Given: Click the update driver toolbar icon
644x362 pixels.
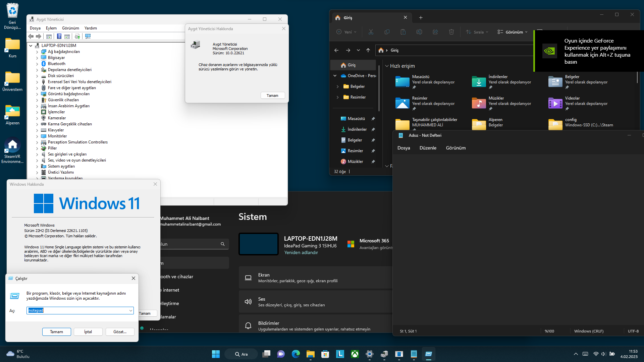Looking at the screenshot, I should click(x=77, y=36).
